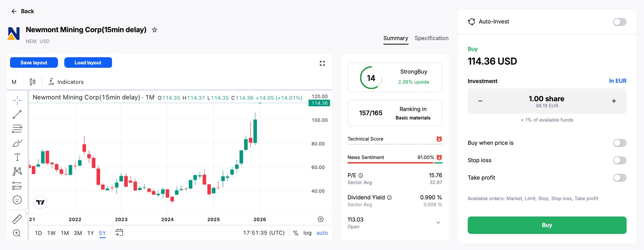Click the TradingView logo on chart
This screenshot has width=644, height=250.
click(40, 202)
